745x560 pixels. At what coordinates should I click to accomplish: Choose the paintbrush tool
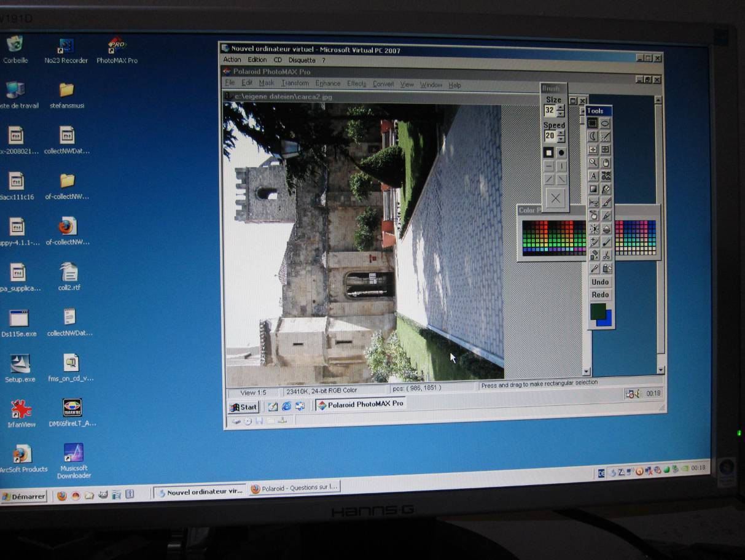coord(606,203)
